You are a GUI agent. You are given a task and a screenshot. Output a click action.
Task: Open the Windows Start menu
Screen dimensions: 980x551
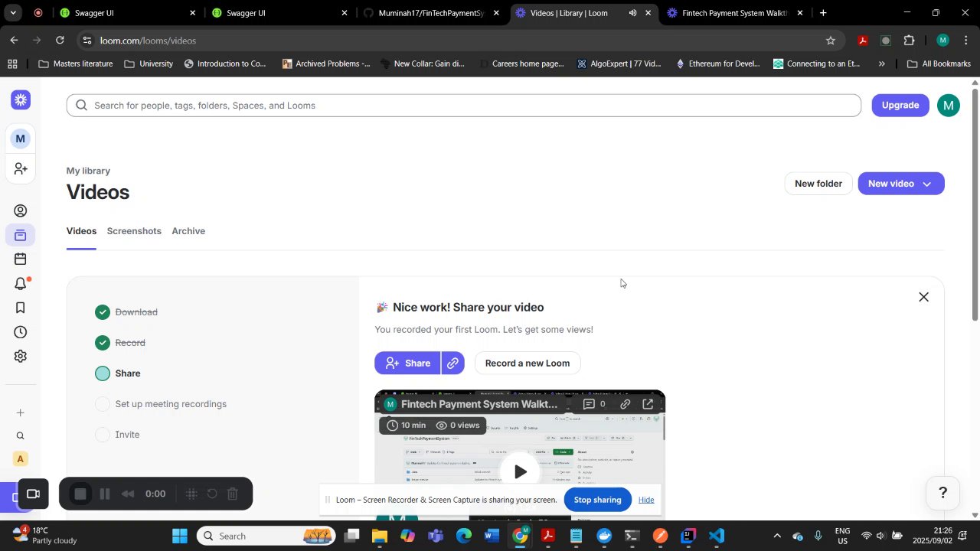coord(180,536)
